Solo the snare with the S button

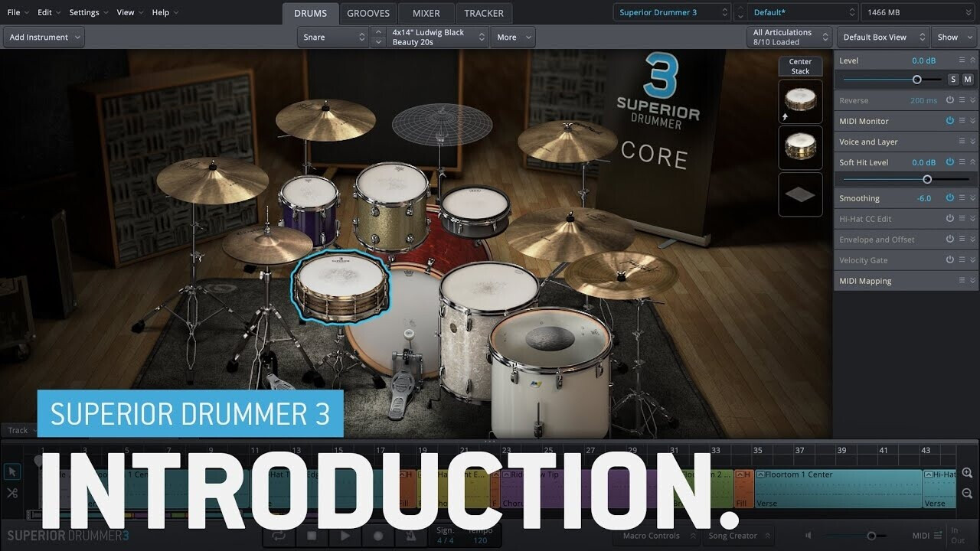coord(953,80)
